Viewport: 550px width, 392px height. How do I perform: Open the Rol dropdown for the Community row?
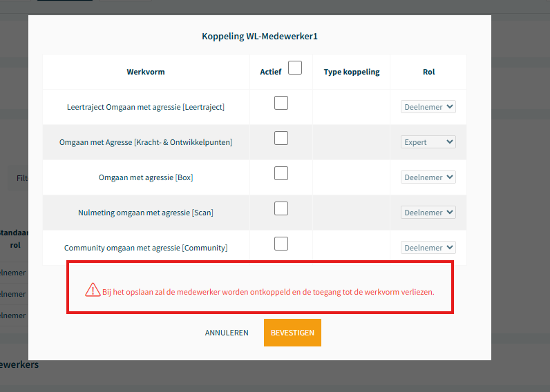(428, 248)
